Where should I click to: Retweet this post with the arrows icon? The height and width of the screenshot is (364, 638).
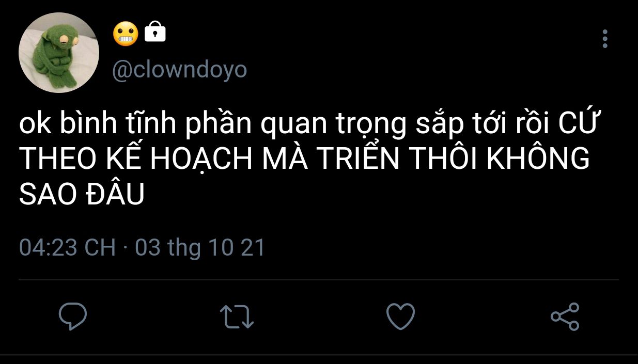237,316
